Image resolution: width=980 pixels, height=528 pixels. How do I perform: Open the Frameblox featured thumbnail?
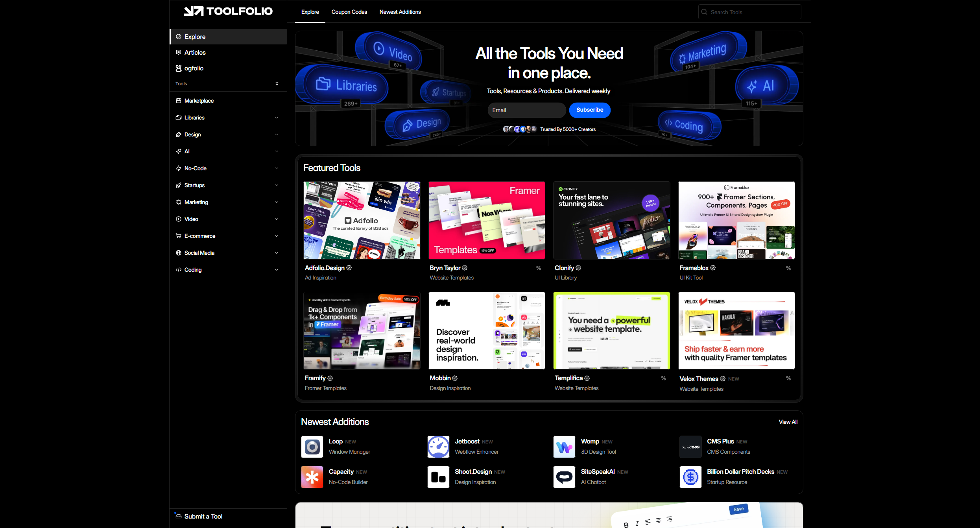(736, 220)
